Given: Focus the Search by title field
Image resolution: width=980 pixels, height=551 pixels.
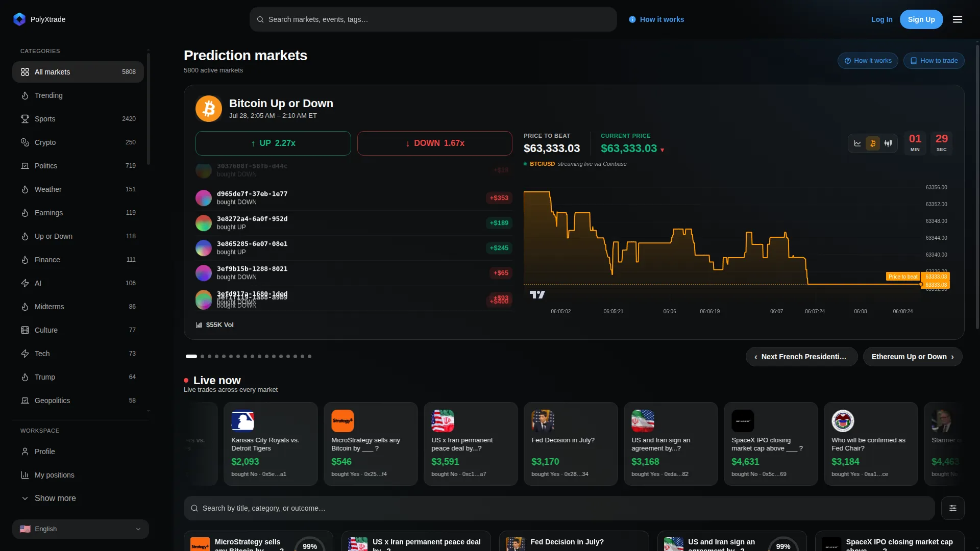Looking at the screenshot, I should click(559, 508).
